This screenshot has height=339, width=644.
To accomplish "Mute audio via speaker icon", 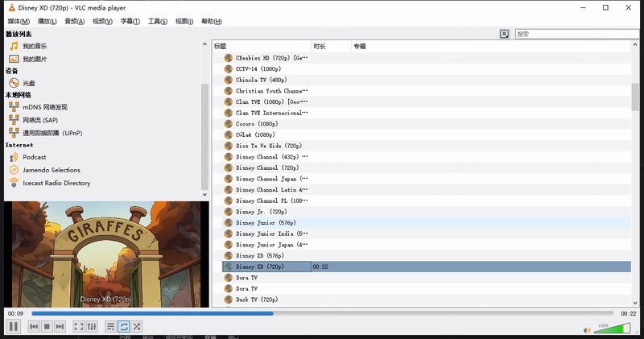I will [587, 329].
